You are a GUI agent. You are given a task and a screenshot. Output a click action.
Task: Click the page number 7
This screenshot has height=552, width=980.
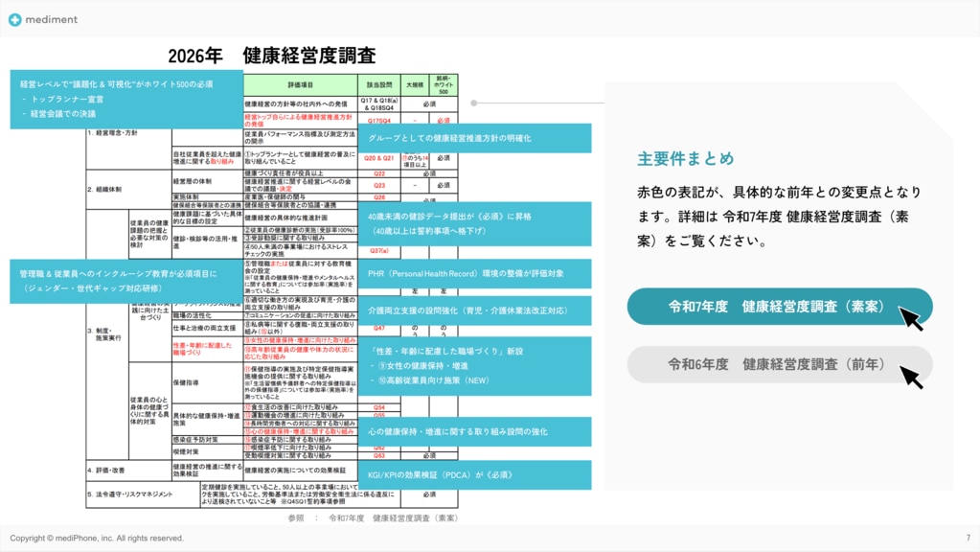(969, 539)
